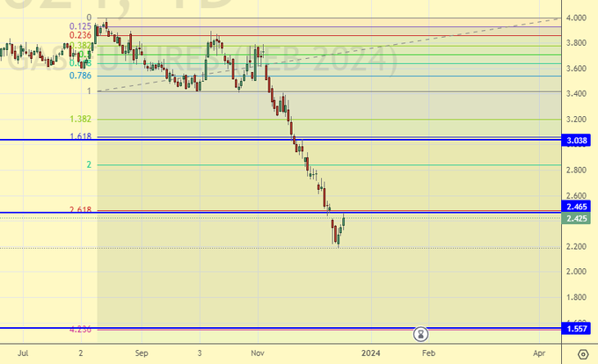Screen dimensions: 598x364
Task: Click the 1.382 Fibonacci level label
Action: [80, 119]
